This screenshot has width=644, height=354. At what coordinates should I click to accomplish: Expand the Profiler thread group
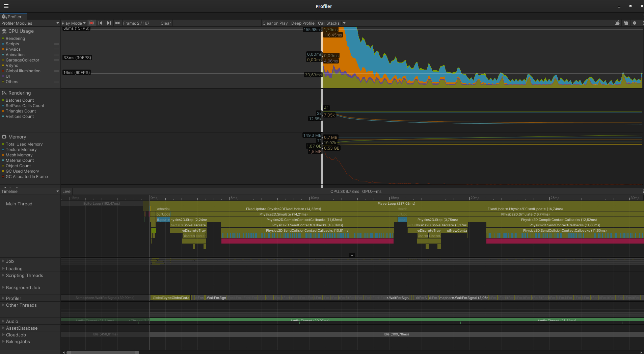(3, 298)
